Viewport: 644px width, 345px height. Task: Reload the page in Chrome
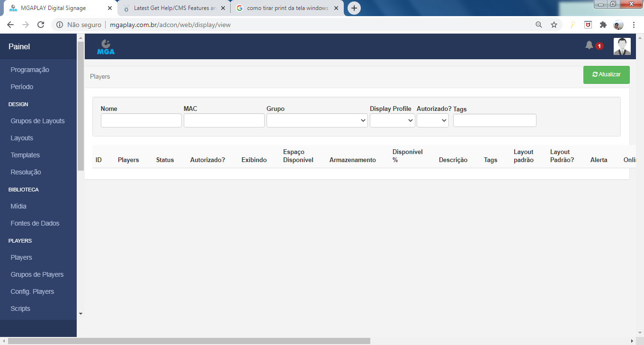pyautogui.click(x=41, y=25)
